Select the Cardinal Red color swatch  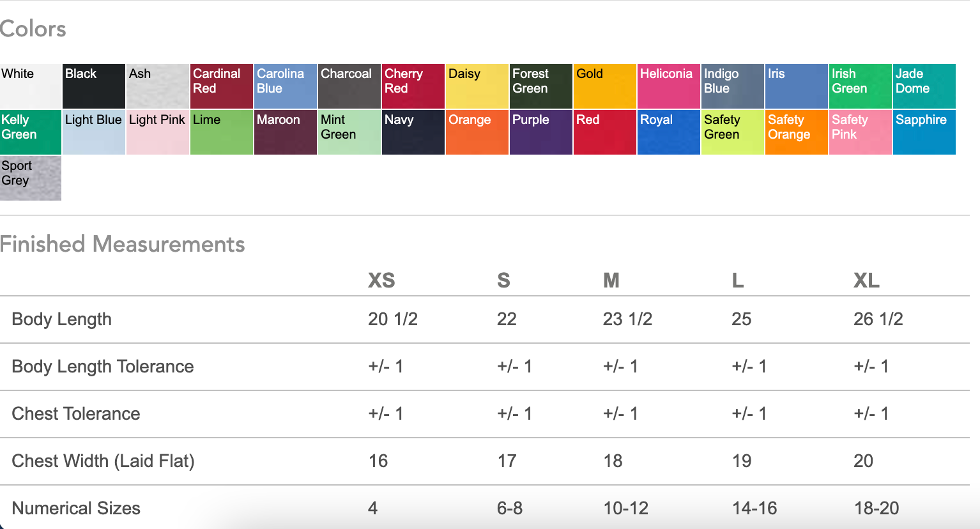(x=222, y=86)
